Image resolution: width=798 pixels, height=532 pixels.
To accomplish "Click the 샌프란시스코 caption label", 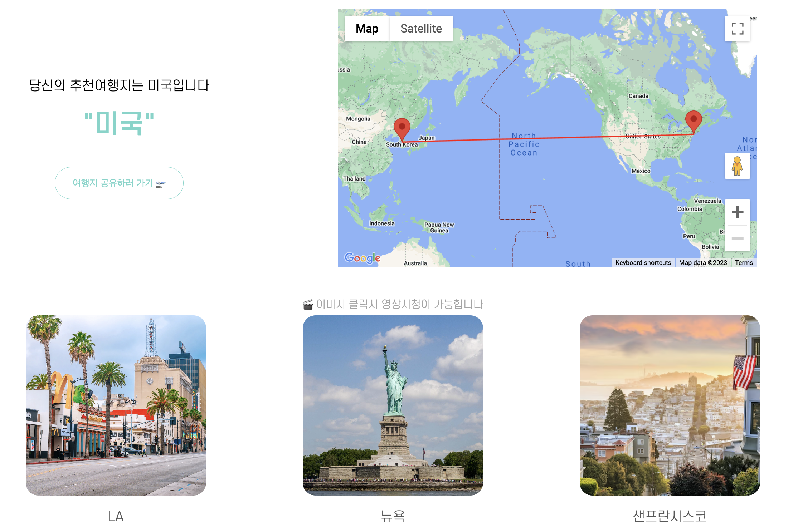I will 670,516.
